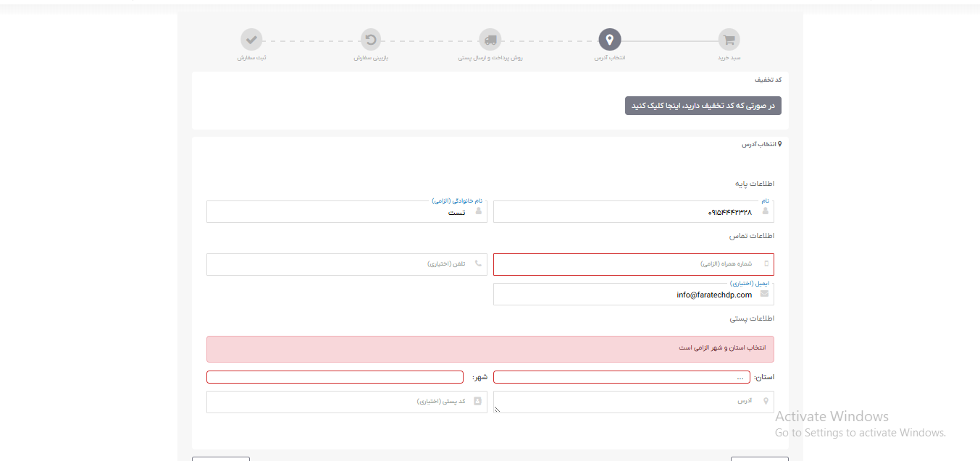
Task: Click the location pin icon next to انتخاب آدرس header
Action: pyautogui.click(x=780, y=143)
